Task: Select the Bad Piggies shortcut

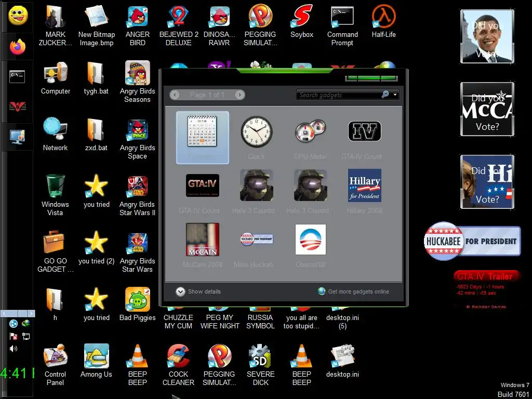Action: pos(137,304)
